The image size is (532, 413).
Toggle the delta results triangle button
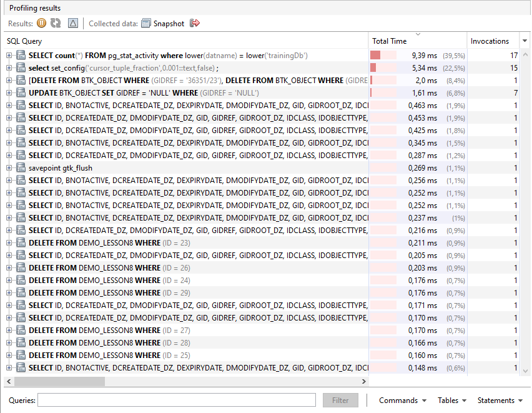[x=73, y=23]
